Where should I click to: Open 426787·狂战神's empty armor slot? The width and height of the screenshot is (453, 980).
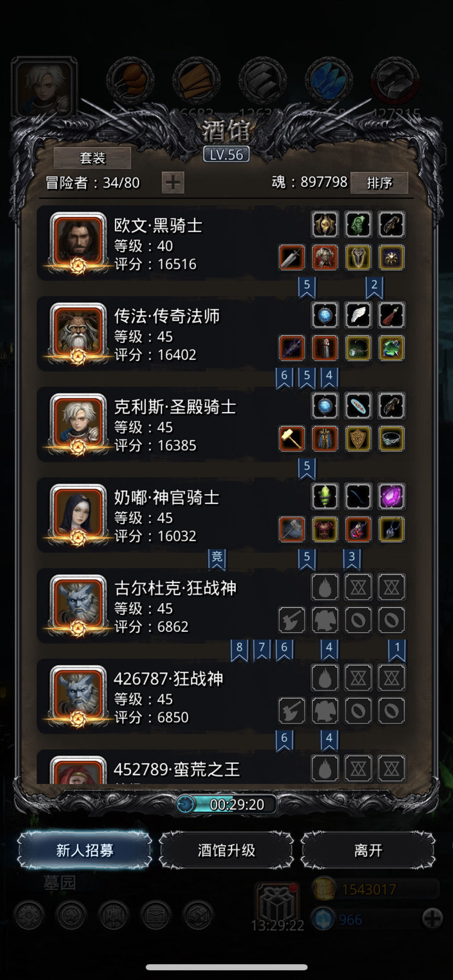coord(325,711)
